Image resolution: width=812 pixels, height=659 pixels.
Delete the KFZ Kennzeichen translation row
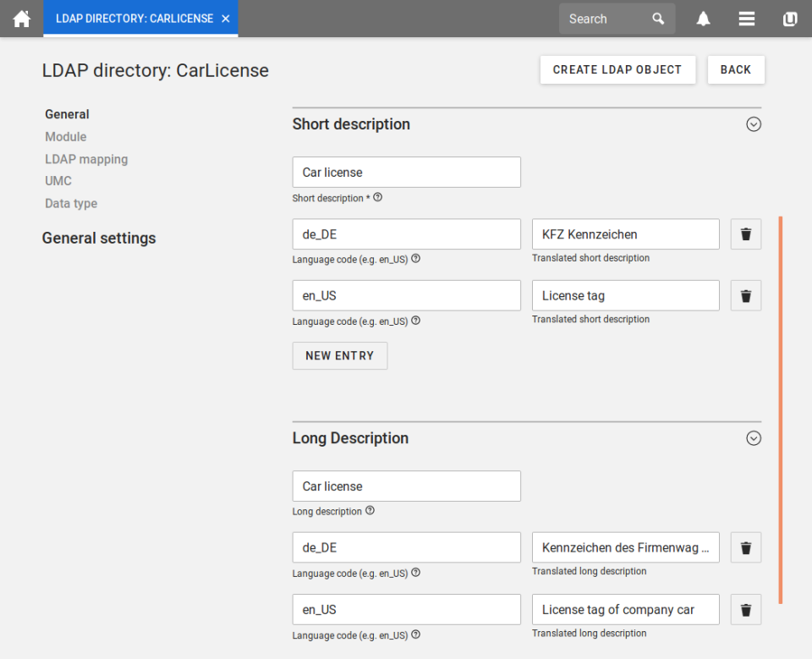(745, 234)
